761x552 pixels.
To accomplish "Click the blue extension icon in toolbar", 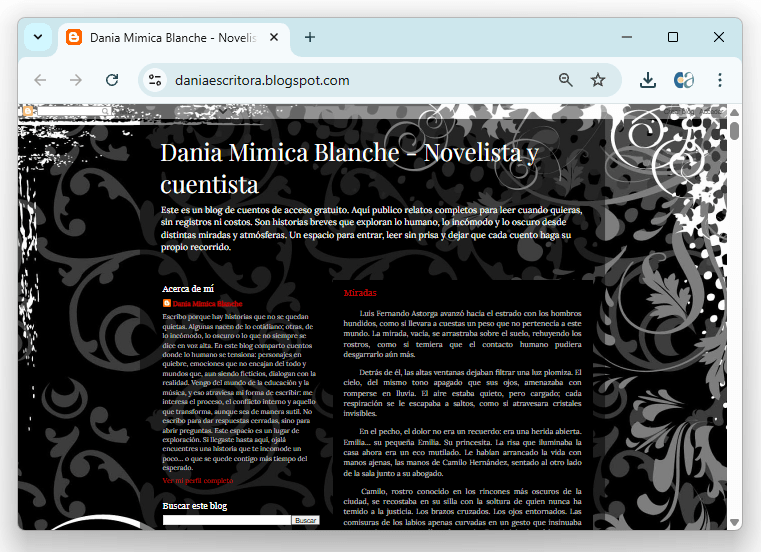I will click(x=683, y=80).
